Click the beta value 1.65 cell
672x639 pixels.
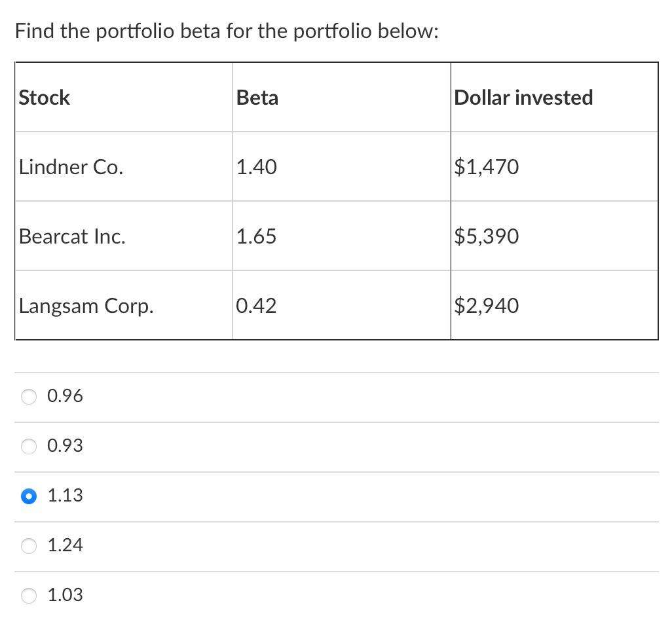pos(256,236)
